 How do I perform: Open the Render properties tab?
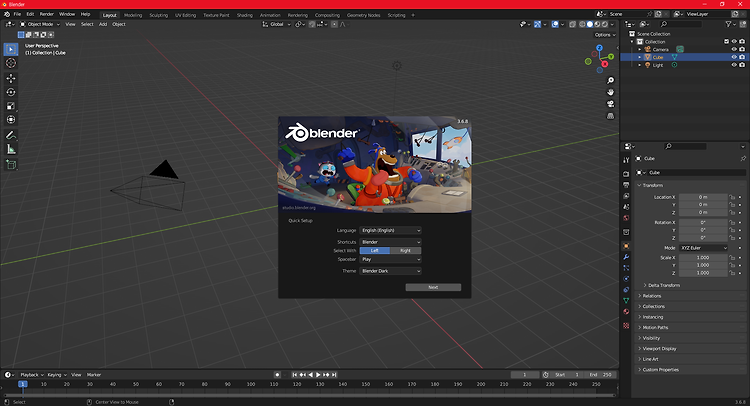click(x=626, y=174)
